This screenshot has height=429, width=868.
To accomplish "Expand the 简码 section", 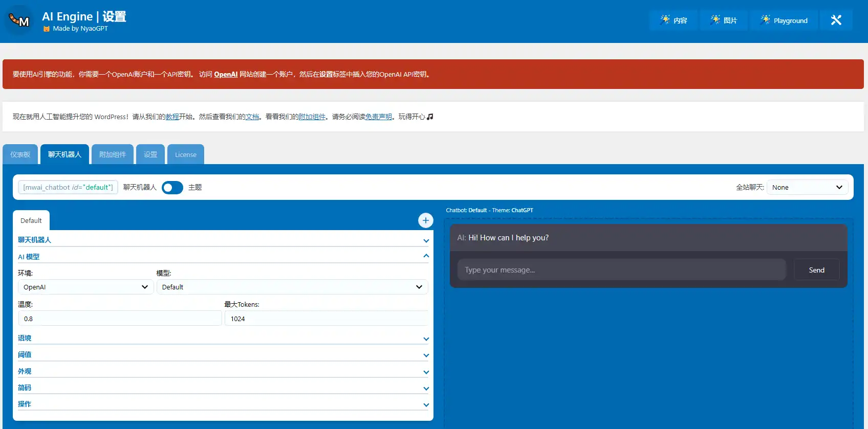I will coord(223,388).
